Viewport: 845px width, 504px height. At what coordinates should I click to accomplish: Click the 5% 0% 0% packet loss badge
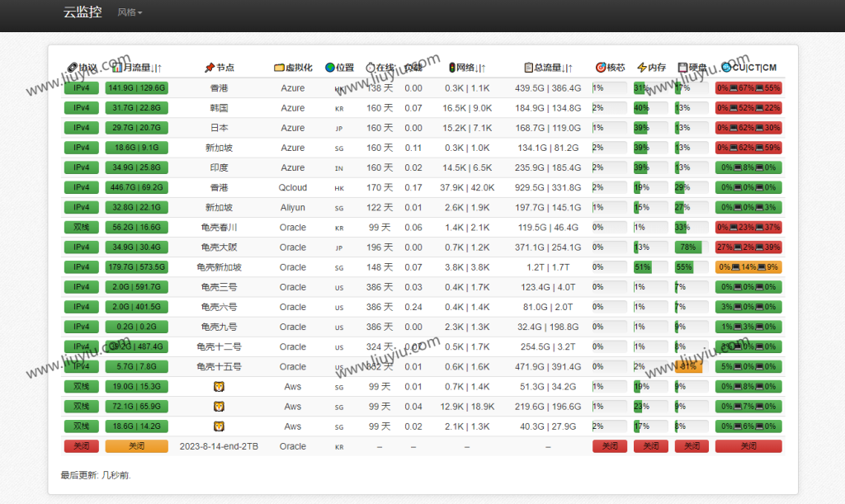[x=748, y=367]
